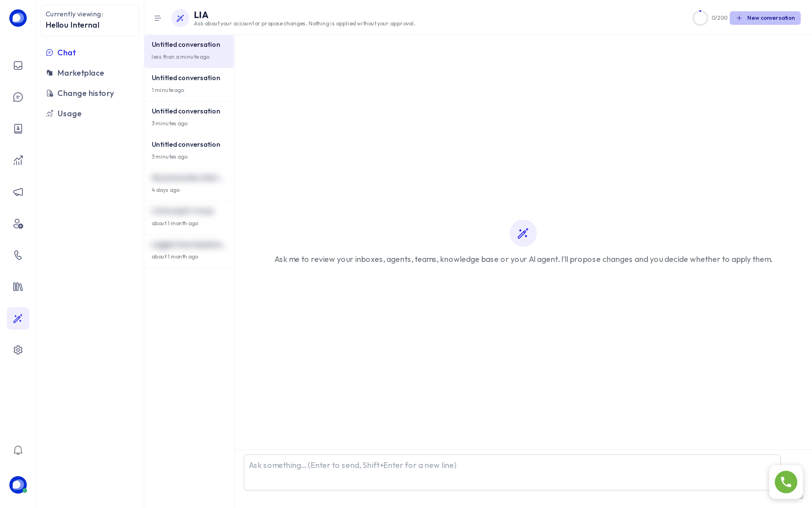
Task: Click the LIA title in the header
Action: point(201,15)
